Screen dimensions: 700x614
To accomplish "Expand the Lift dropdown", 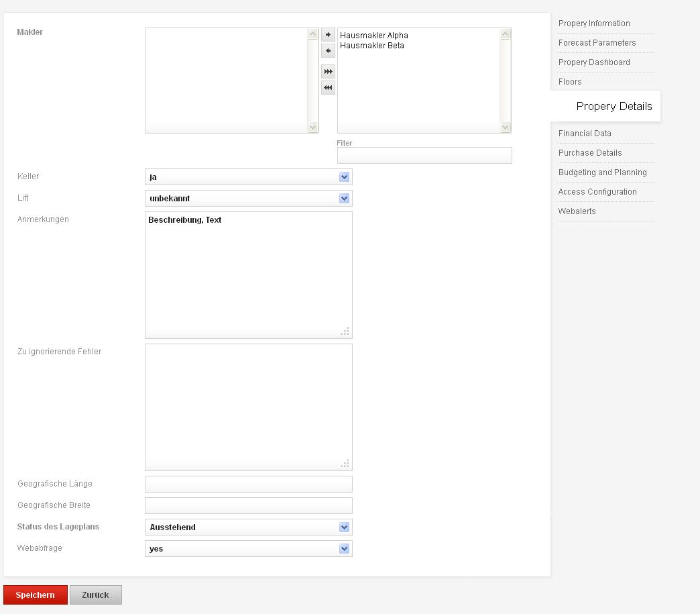I will pyautogui.click(x=344, y=199).
